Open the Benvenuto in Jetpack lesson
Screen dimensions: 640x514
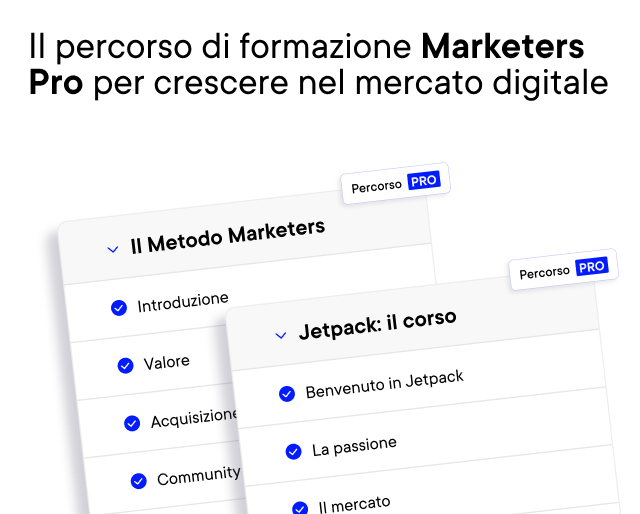pyautogui.click(x=384, y=384)
